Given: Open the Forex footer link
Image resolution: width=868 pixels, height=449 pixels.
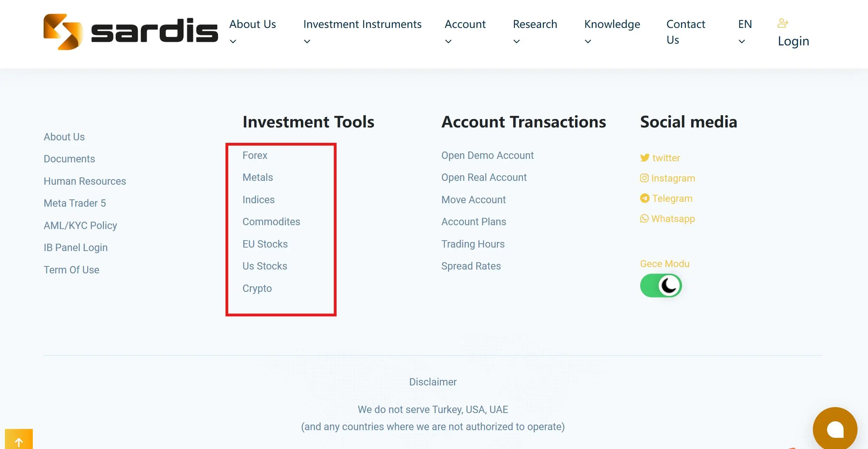Looking at the screenshot, I should [255, 155].
